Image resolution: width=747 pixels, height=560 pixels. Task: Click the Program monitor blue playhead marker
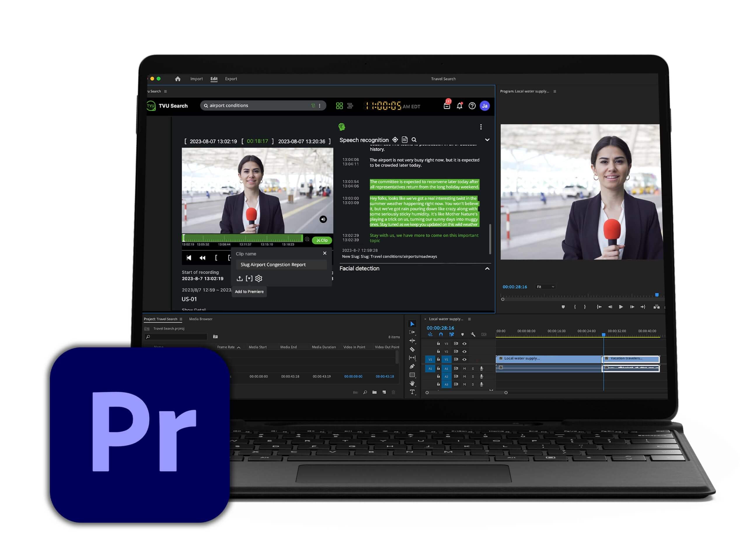[x=657, y=295]
